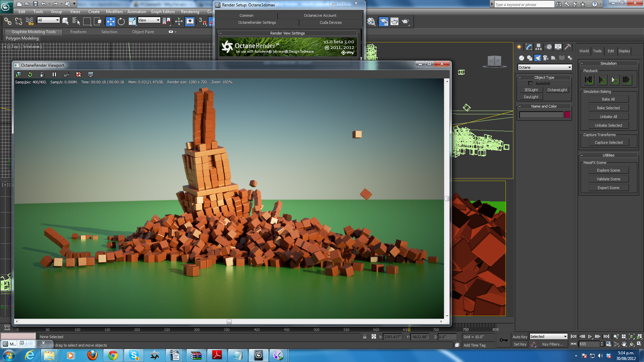Viewport: 644px width, 362px height.
Task: Pause rendering in OctaneRender Viewport
Action: point(54,74)
